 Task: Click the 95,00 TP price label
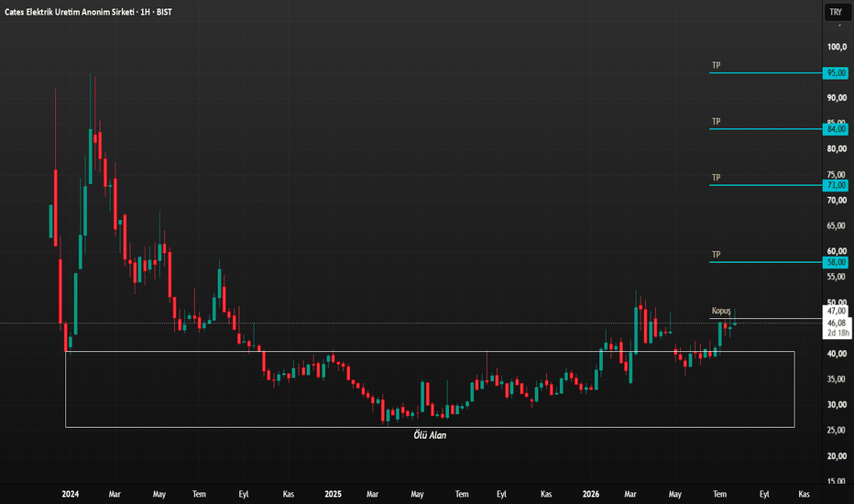(x=836, y=73)
